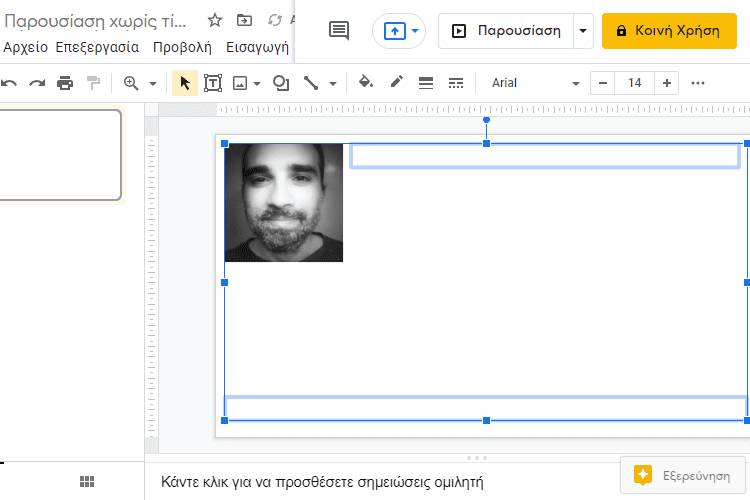The image size is (750, 500).
Task: Click the Redo arrow icon
Action: point(37,83)
